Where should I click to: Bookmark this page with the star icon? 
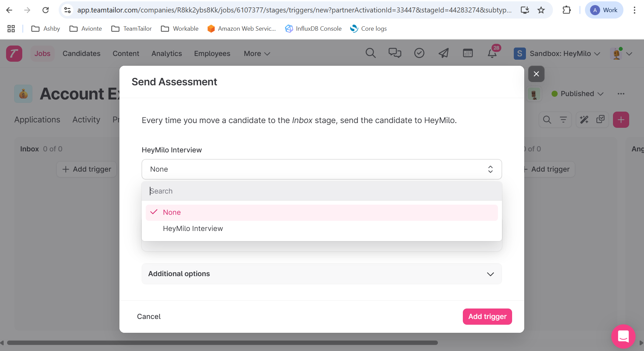[541, 10]
